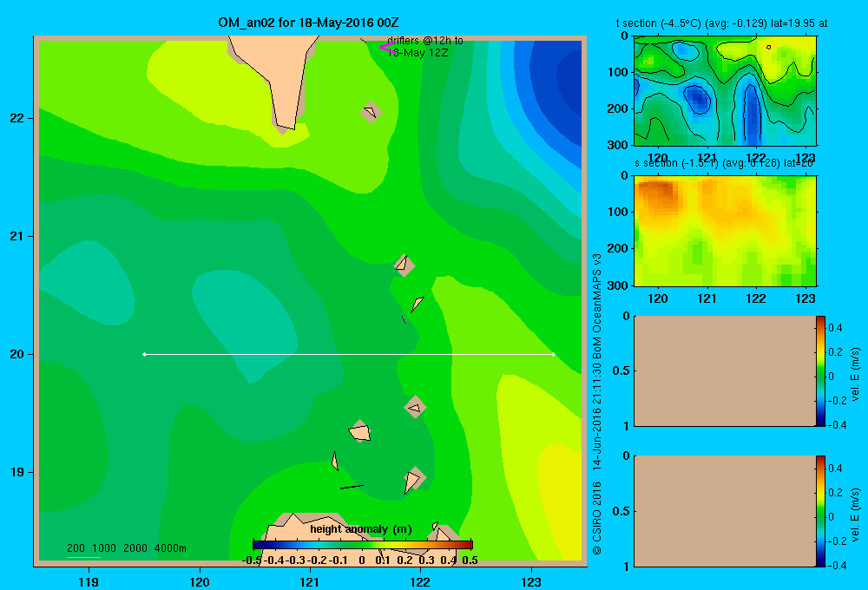The image size is (868, 590).
Task: Select the left endpoint of the white section line
Action: pos(144,354)
